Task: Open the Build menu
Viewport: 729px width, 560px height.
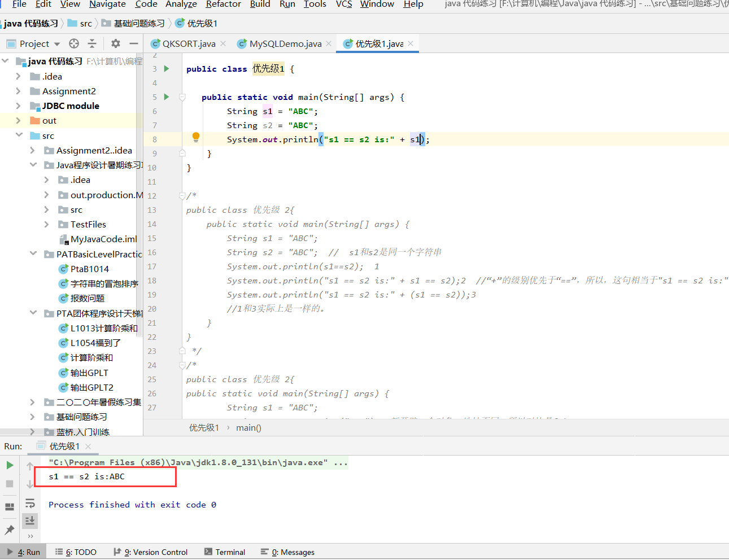Action: pos(260,4)
